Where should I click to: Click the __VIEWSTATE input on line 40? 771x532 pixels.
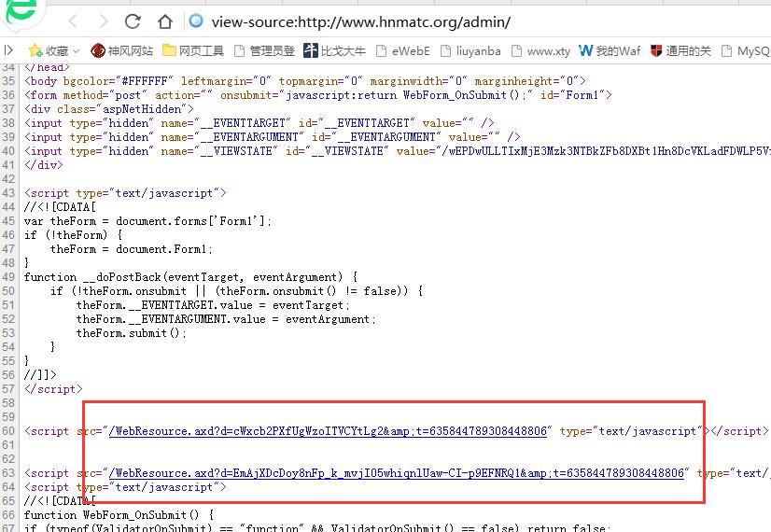[x=398, y=151]
